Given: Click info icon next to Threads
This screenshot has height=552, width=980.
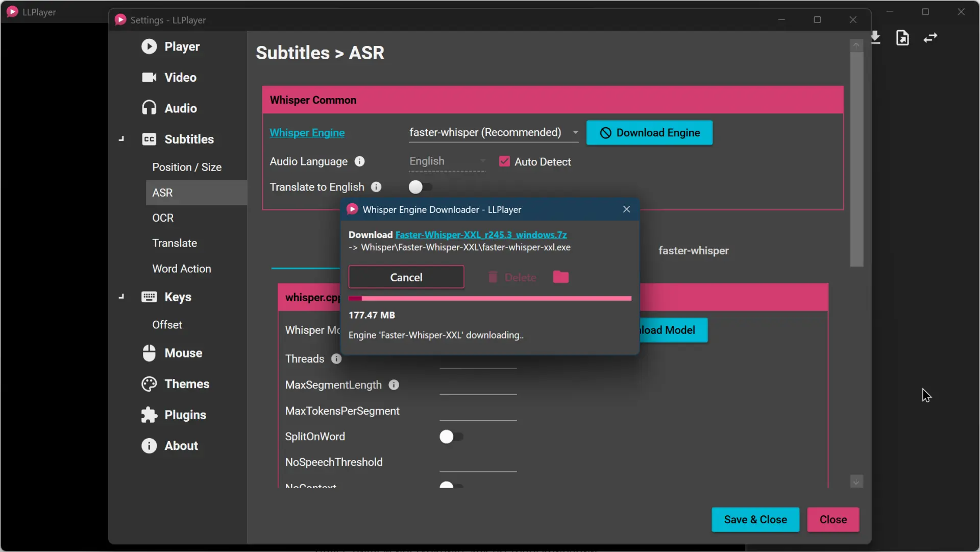Looking at the screenshot, I should pyautogui.click(x=336, y=358).
